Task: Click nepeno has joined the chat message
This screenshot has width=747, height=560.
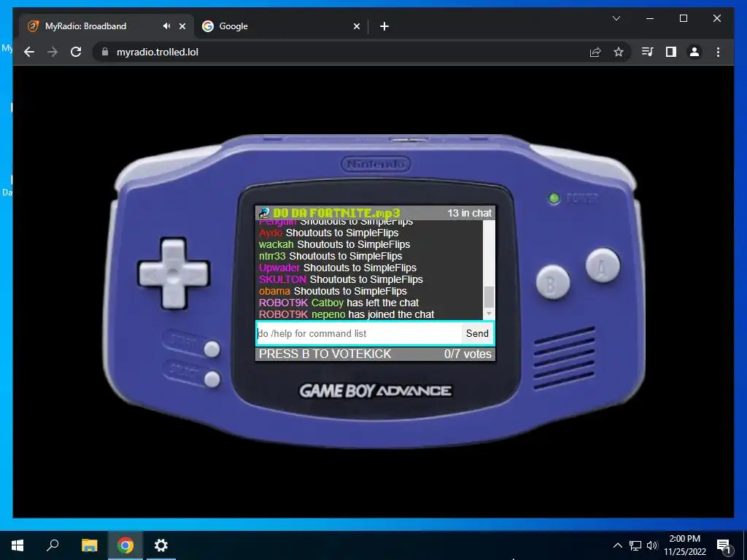Action: 373,314
